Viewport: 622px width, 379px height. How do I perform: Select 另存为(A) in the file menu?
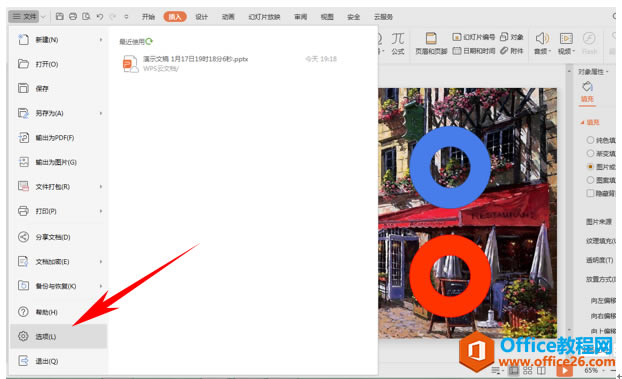(59, 113)
